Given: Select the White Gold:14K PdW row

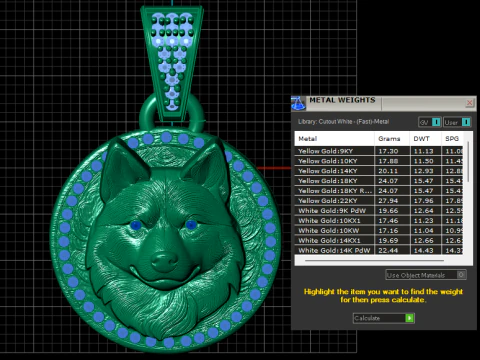Looking at the screenshot, I should (379, 250).
